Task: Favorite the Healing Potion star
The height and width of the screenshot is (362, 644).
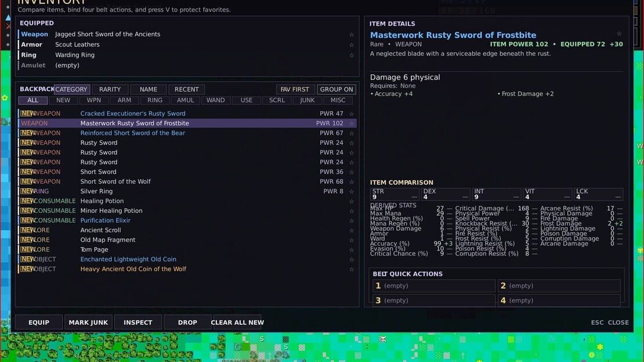Action: tap(352, 201)
